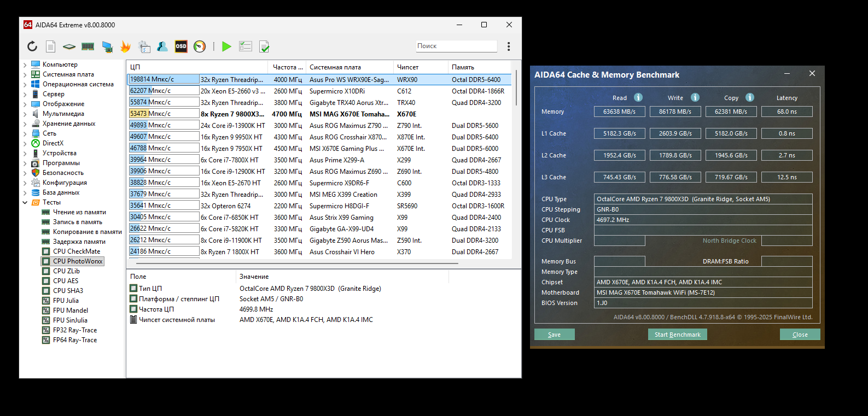Screen dimensions: 868x416
Task: Open the checklist parameters toolbar icon
Action: click(246, 46)
